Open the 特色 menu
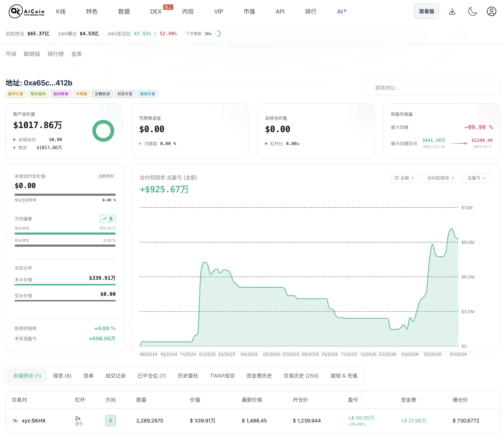Screen dimensions: 504x441 tap(92, 12)
